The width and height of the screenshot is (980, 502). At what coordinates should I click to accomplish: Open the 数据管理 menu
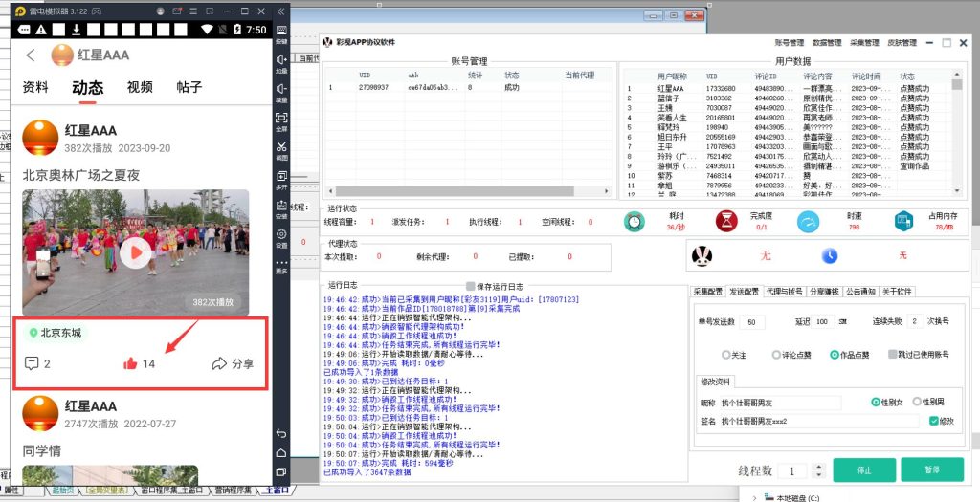point(827,43)
